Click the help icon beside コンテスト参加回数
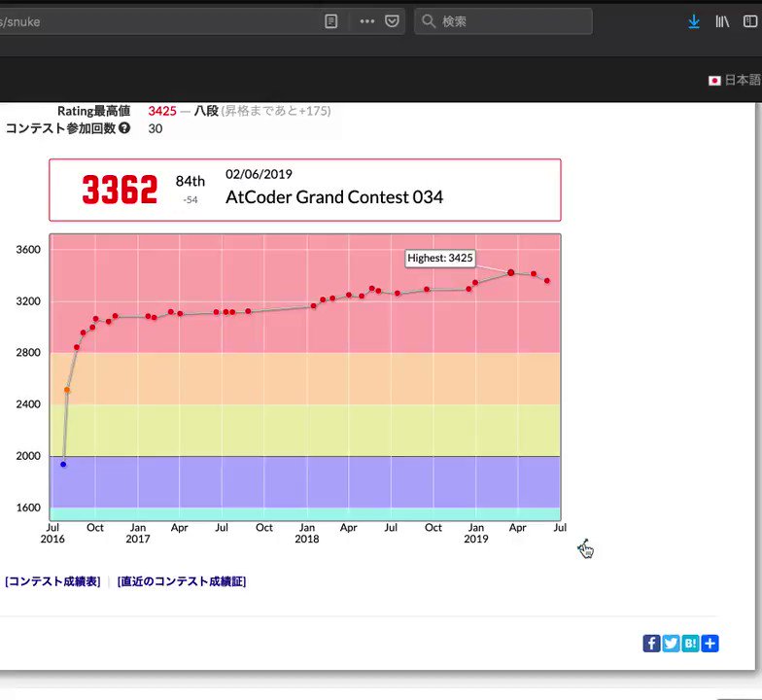 124,128
